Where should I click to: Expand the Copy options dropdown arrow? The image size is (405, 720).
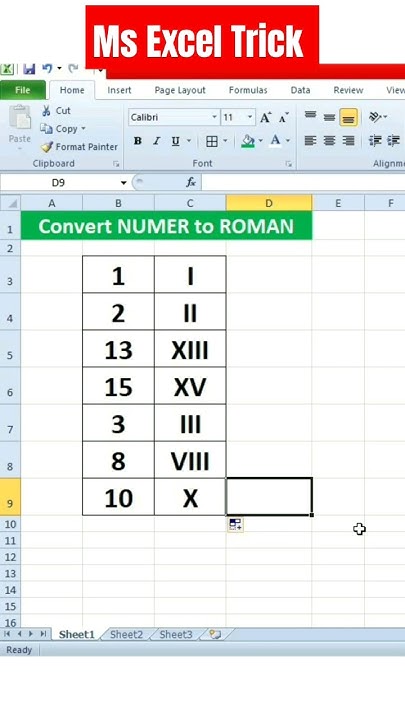pos(84,129)
